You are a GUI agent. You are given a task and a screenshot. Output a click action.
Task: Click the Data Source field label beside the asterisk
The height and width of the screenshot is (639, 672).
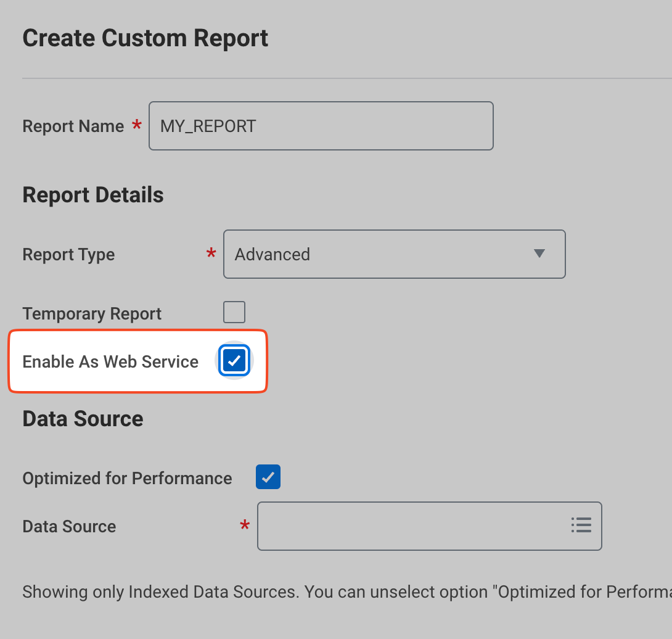coord(69,526)
